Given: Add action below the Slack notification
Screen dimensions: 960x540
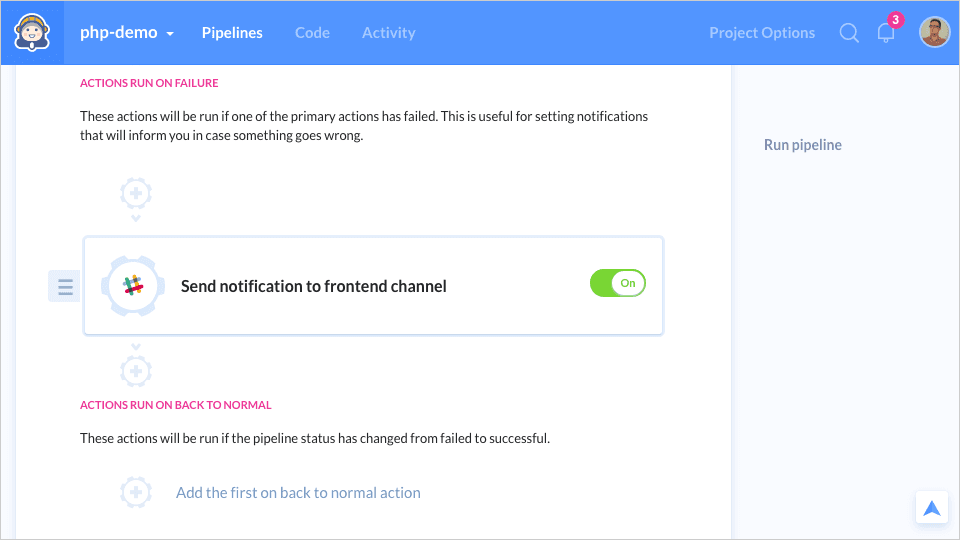Looking at the screenshot, I should (136, 372).
